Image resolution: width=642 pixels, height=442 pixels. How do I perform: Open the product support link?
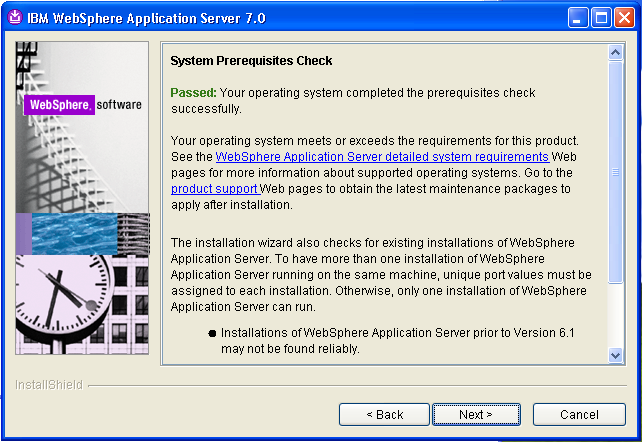(x=215, y=189)
